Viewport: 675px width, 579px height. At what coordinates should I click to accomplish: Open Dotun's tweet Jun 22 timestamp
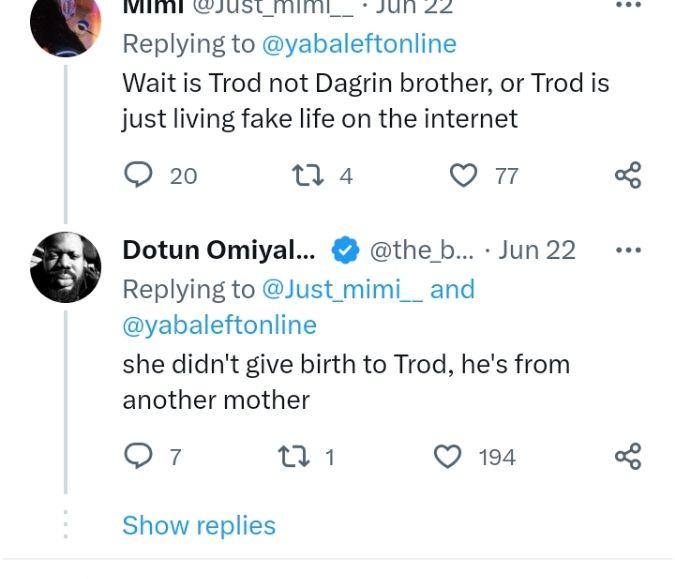point(537,250)
